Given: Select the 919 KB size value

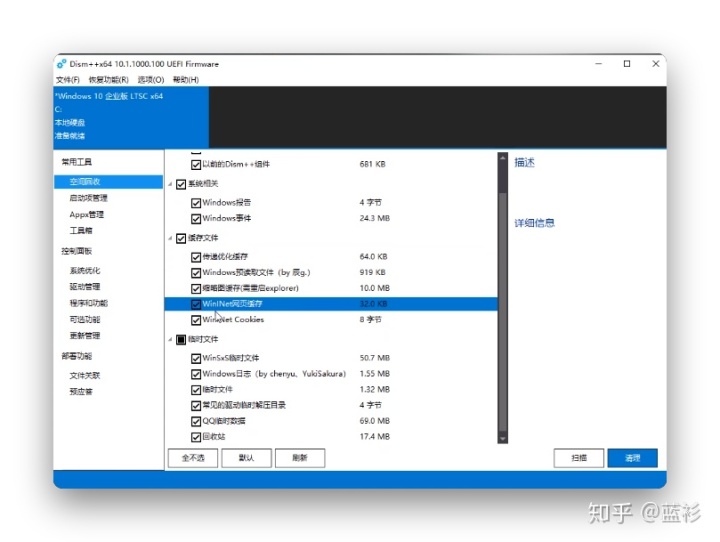Looking at the screenshot, I should (x=372, y=272).
